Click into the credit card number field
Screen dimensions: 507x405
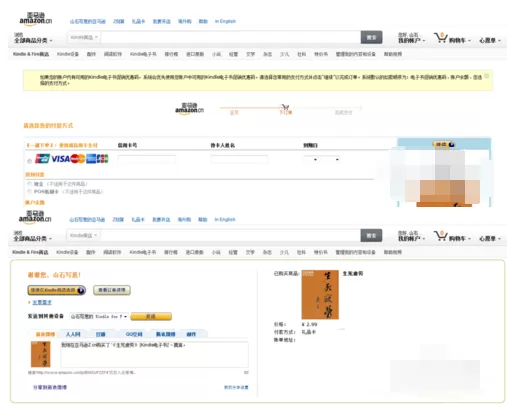pos(147,160)
